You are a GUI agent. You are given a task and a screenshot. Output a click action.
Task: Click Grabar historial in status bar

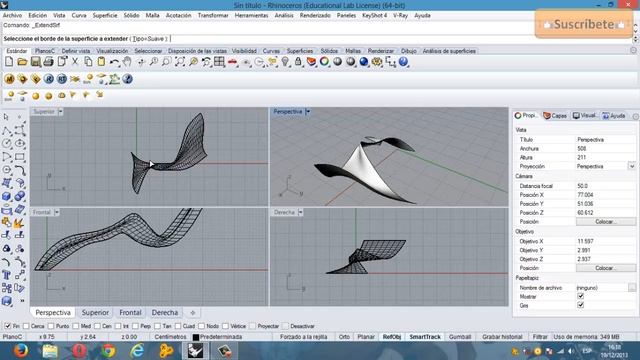pyautogui.click(x=502, y=337)
